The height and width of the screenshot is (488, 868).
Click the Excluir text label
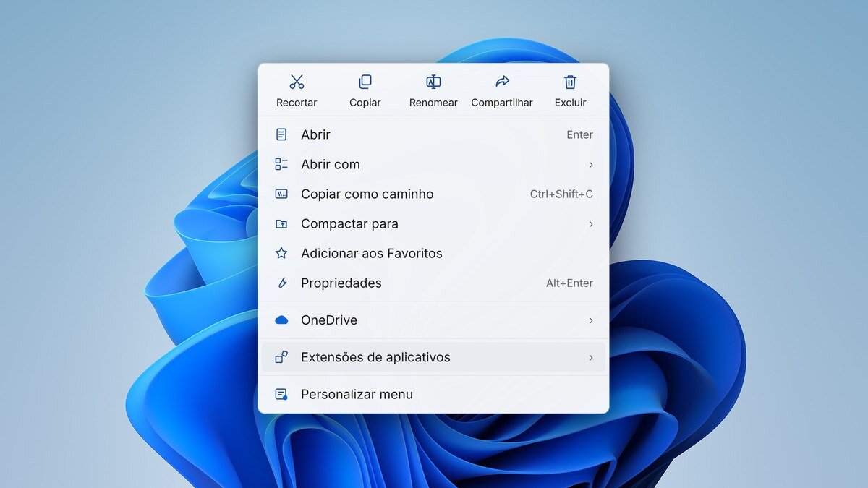(571, 103)
